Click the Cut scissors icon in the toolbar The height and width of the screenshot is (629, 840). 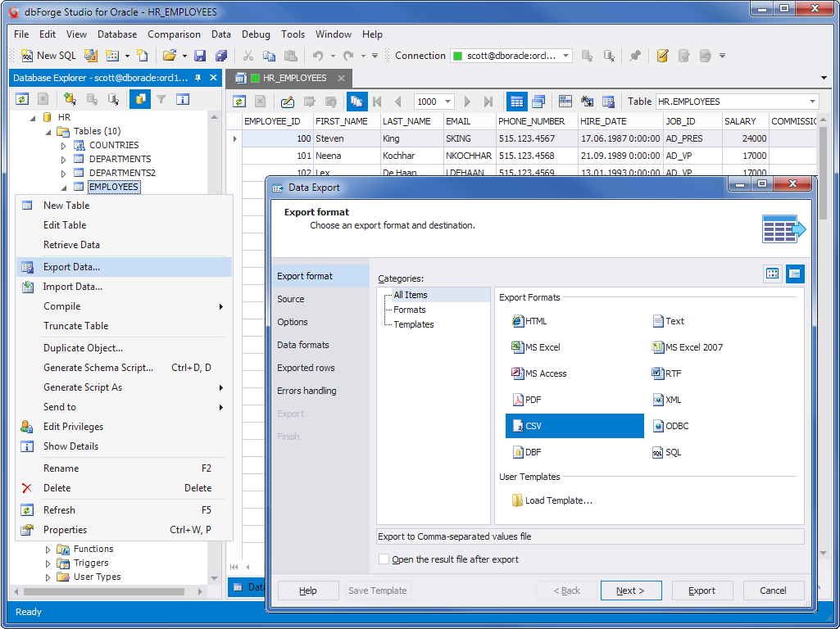pos(248,56)
